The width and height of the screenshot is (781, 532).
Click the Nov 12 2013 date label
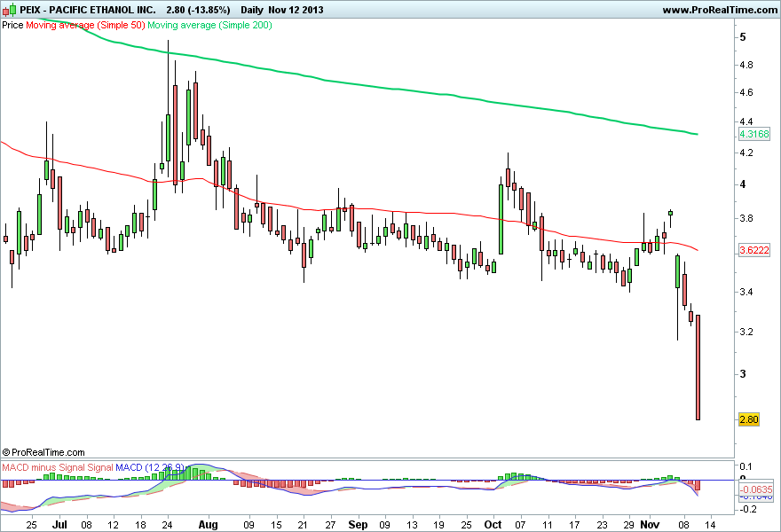tap(296, 10)
